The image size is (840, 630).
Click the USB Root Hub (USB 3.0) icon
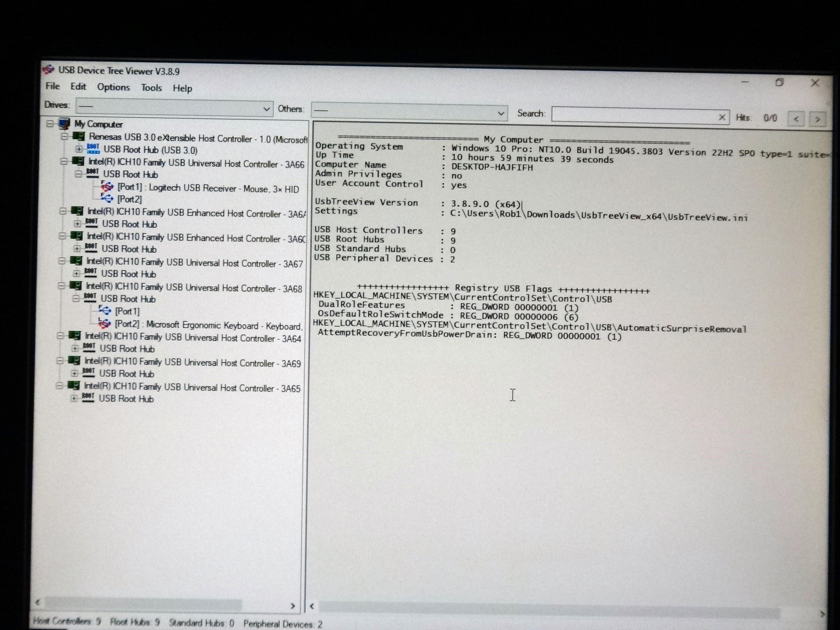pos(93,148)
